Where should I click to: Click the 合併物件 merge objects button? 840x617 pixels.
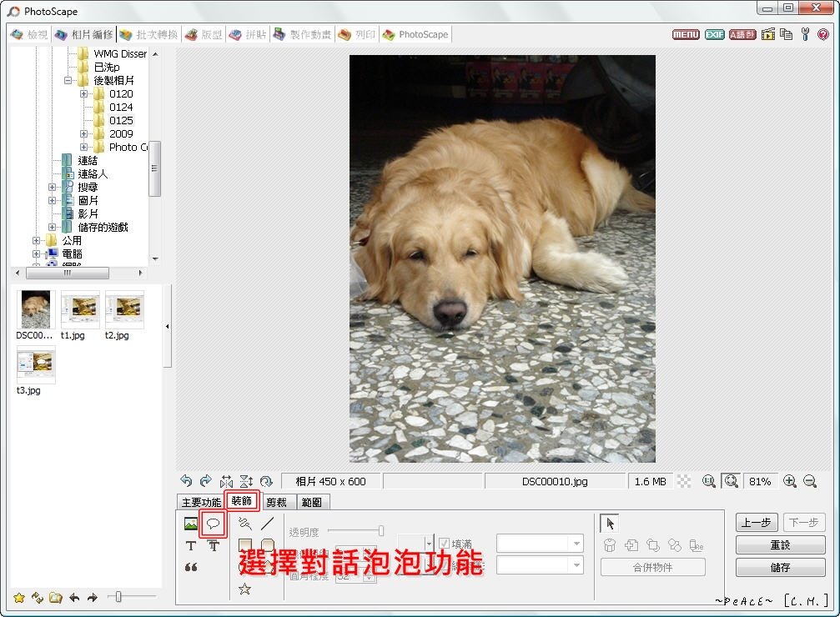tap(652, 567)
